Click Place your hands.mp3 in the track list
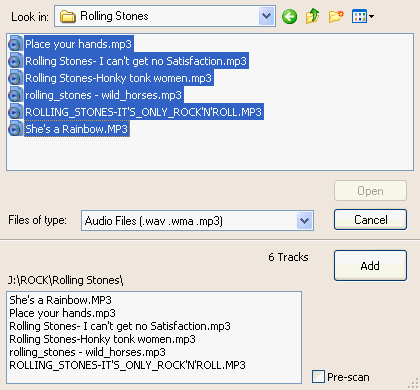The width and height of the screenshot is (420, 390). point(62,313)
